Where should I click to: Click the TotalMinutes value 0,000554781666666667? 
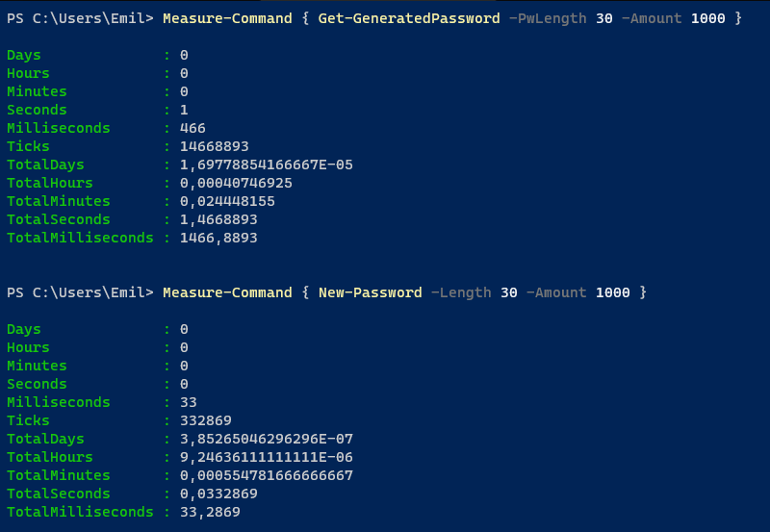[x=267, y=475]
